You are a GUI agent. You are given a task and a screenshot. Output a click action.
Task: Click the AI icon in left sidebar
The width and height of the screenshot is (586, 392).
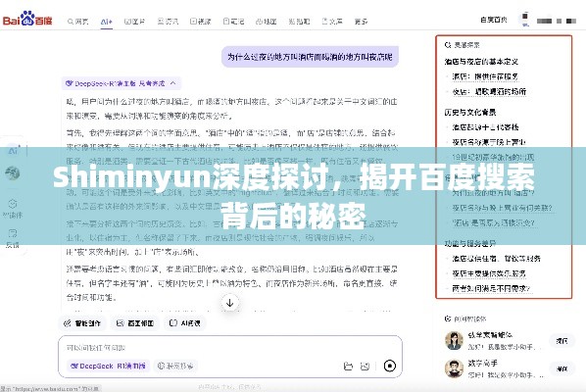click(x=13, y=151)
